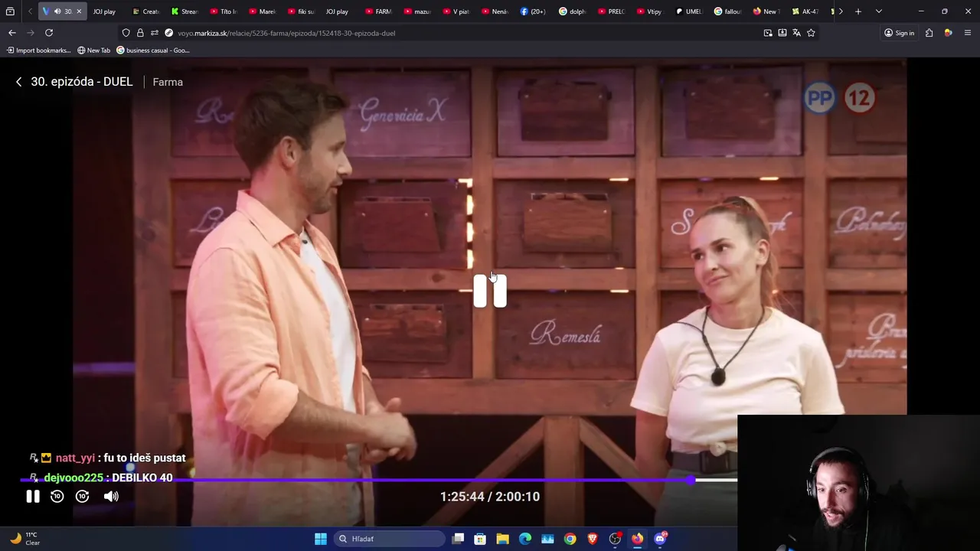Close the active 30. tab
This screenshot has height=551, width=980.
tap(78, 11)
